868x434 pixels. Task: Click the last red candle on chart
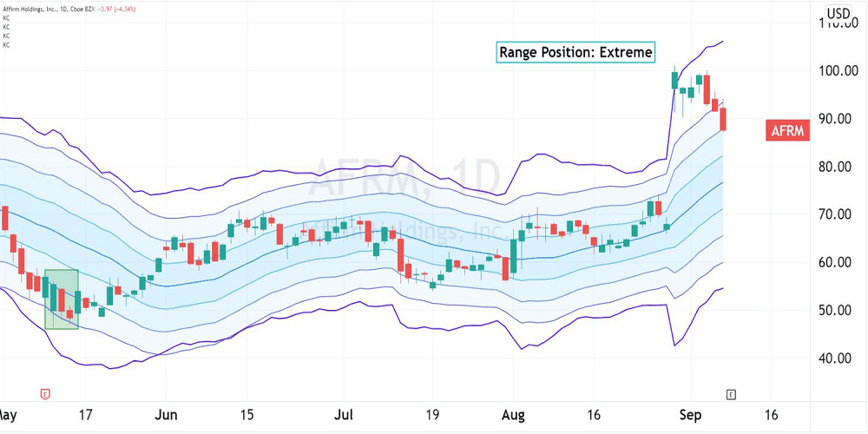[x=724, y=118]
